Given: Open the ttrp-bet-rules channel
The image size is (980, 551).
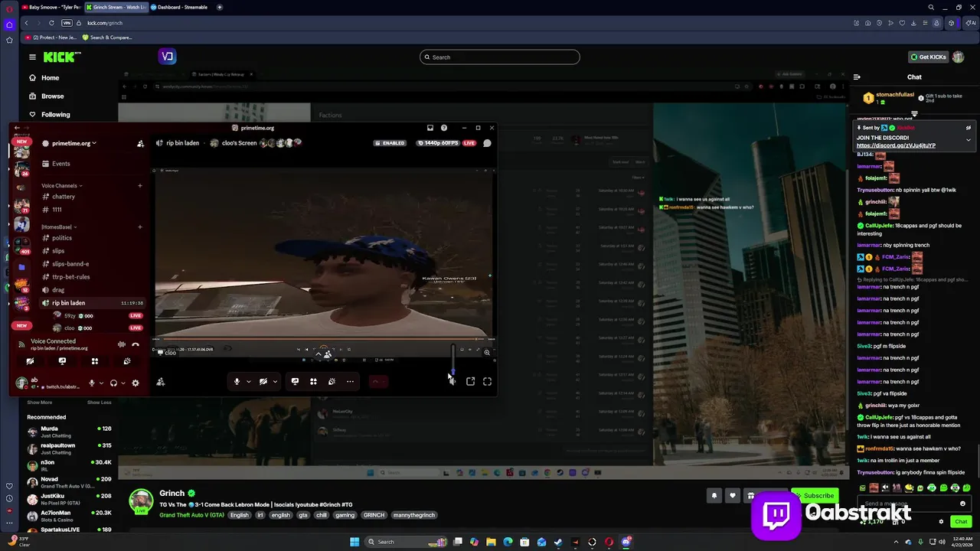Looking at the screenshot, I should click(x=66, y=277).
